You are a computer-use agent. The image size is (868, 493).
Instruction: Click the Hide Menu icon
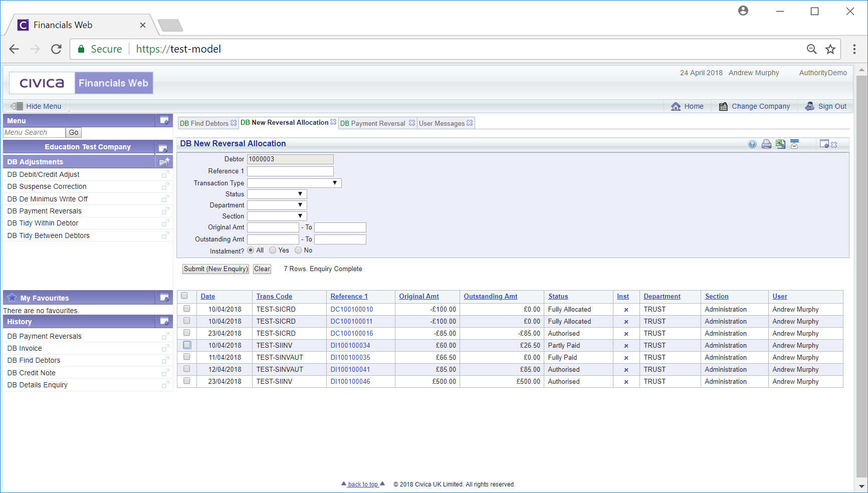pos(17,106)
